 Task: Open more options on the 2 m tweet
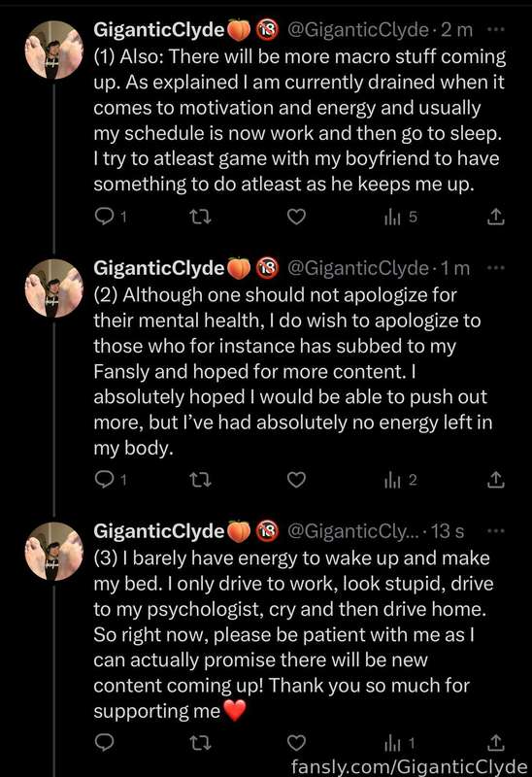pyautogui.click(x=496, y=29)
